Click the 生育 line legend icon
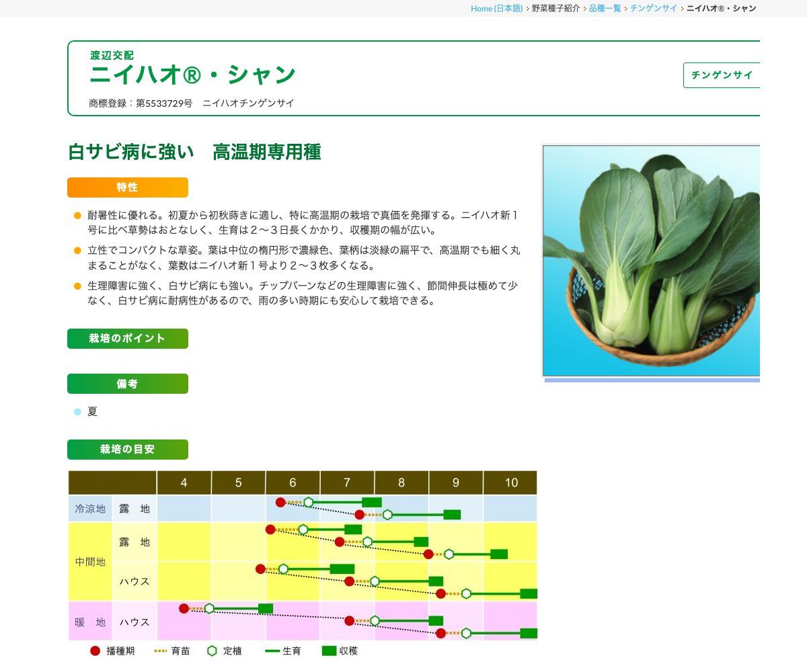The height and width of the screenshot is (672, 807). [x=269, y=650]
